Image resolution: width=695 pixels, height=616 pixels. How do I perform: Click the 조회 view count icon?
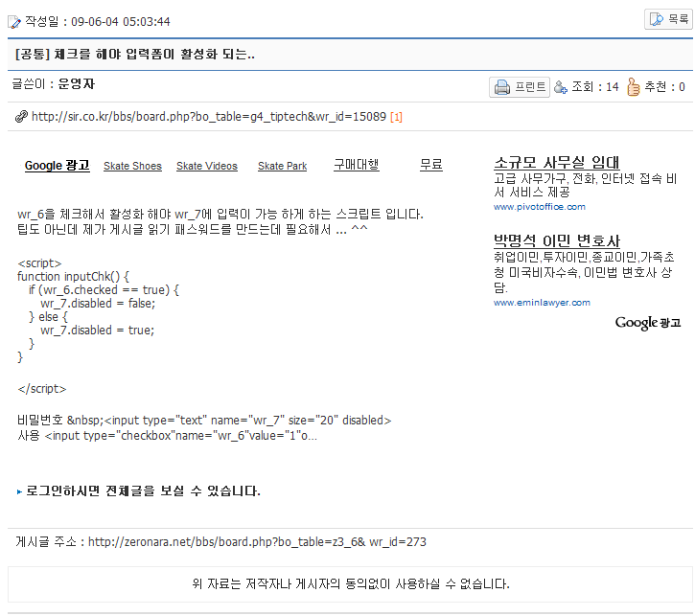tap(561, 87)
